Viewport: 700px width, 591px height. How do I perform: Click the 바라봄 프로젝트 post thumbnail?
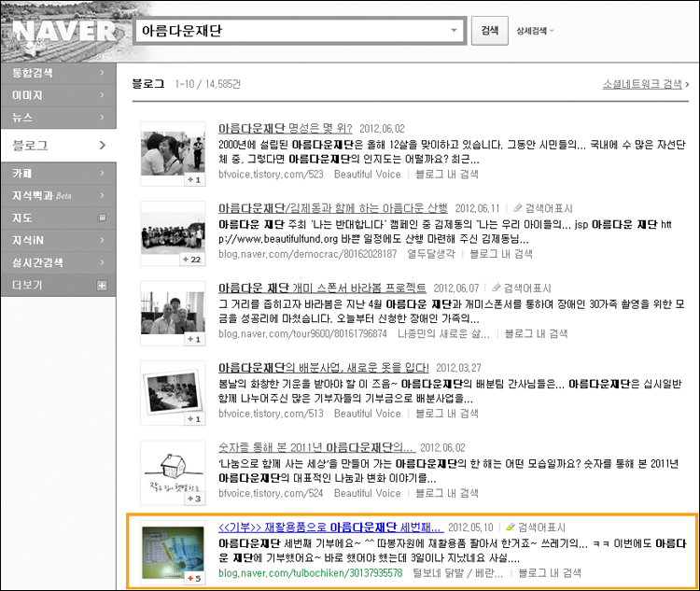click(173, 313)
